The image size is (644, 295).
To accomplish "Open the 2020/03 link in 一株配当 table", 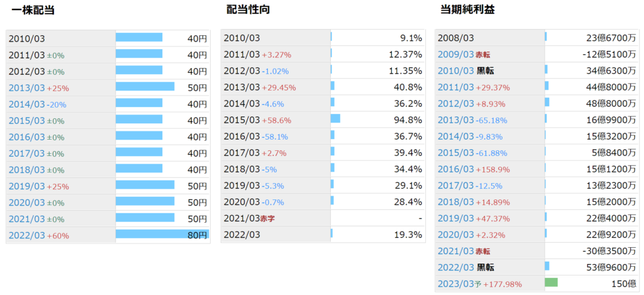I will (26, 203).
